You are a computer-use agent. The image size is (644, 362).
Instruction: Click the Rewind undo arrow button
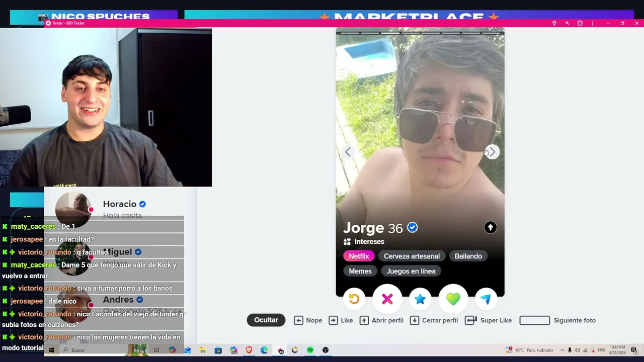point(354,299)
